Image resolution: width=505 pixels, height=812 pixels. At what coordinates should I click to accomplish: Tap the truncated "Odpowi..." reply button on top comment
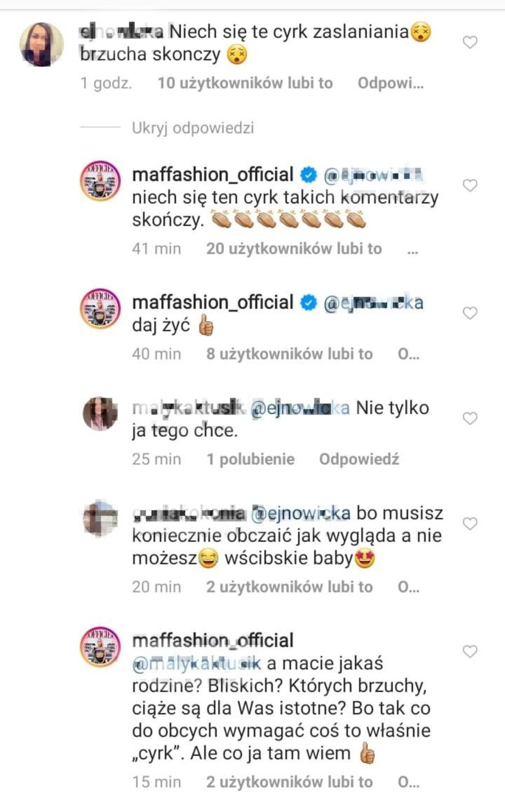click(391, 83)
